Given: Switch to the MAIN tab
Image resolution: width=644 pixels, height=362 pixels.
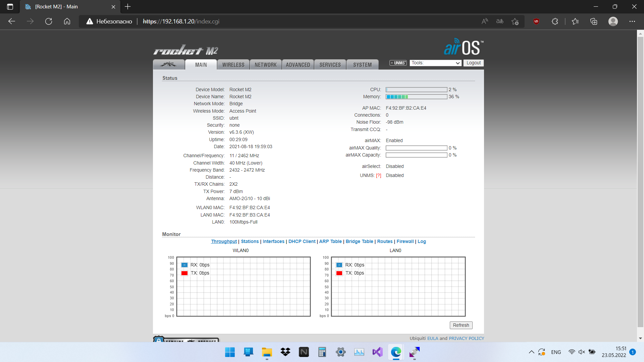Looking at the screenshot, I should (x=201, y=64).
